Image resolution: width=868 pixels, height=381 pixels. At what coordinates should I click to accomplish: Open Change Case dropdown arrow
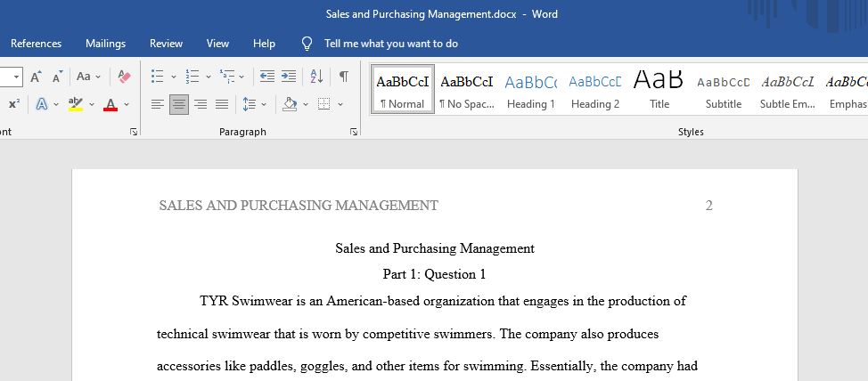98,77
